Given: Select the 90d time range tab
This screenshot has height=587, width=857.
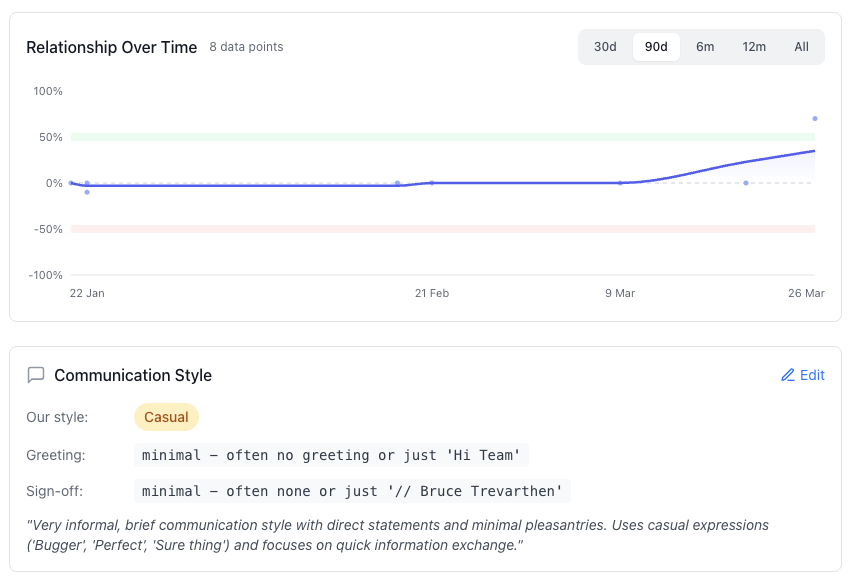Looking at the screenshot, I should pyautogui.click(x=656, y=47).
